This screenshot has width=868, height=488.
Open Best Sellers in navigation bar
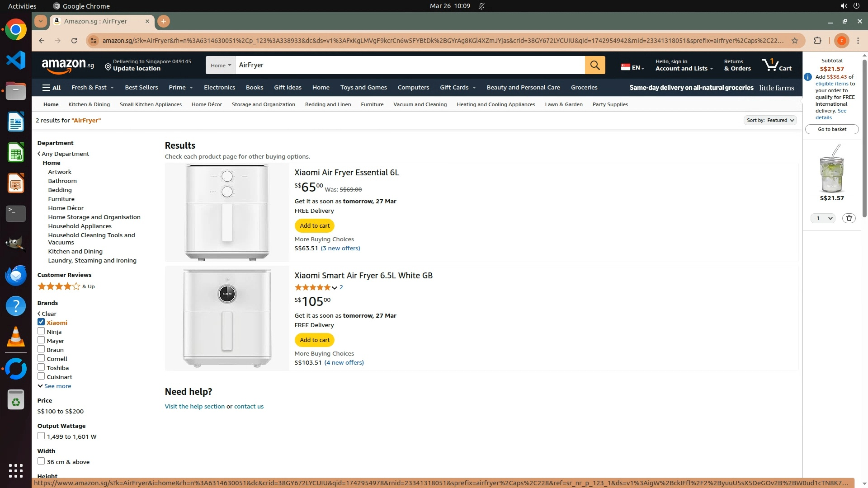(x=141, y=88)
